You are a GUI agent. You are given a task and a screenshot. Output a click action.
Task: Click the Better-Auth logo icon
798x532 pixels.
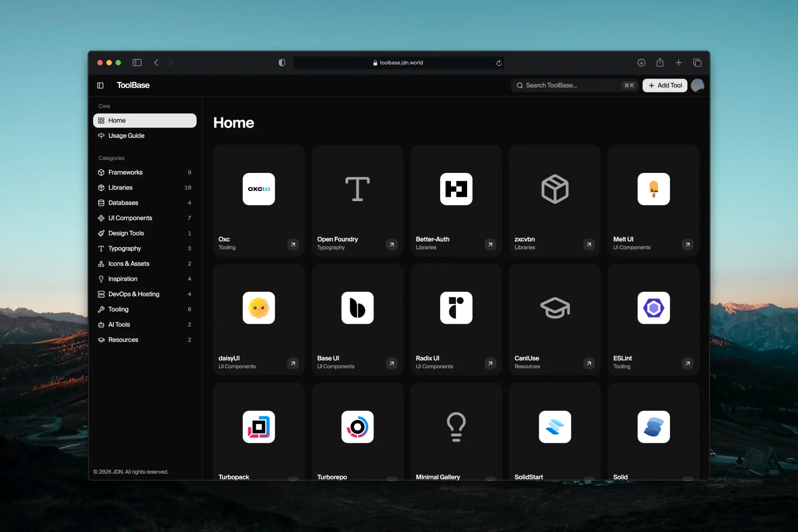coord(456,189)
